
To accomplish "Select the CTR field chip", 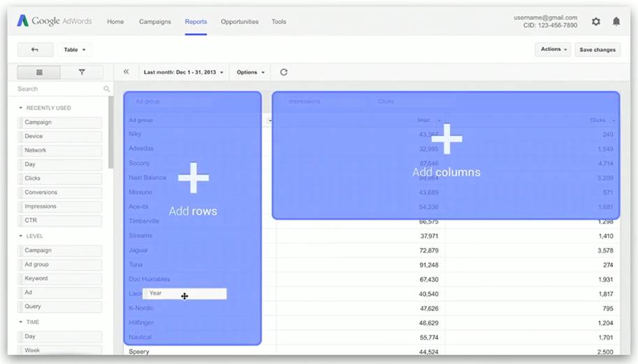I will point(60,221).
